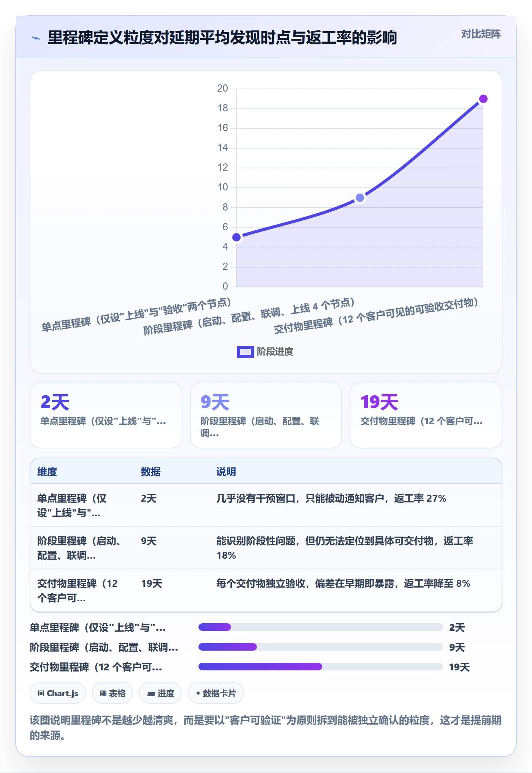Click the first chart data point at value 5
The width and height of the screenshot is (532, 773).
236,238
